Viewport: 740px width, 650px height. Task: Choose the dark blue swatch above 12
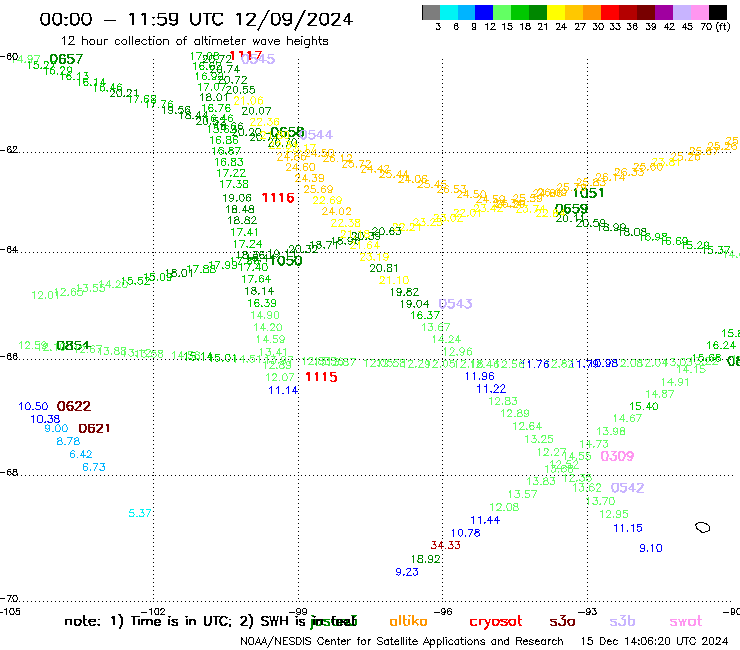pos(485,12)
